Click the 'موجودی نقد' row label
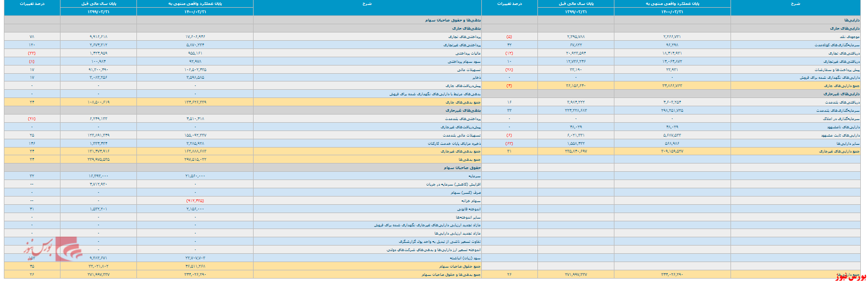 coord(849,36)
